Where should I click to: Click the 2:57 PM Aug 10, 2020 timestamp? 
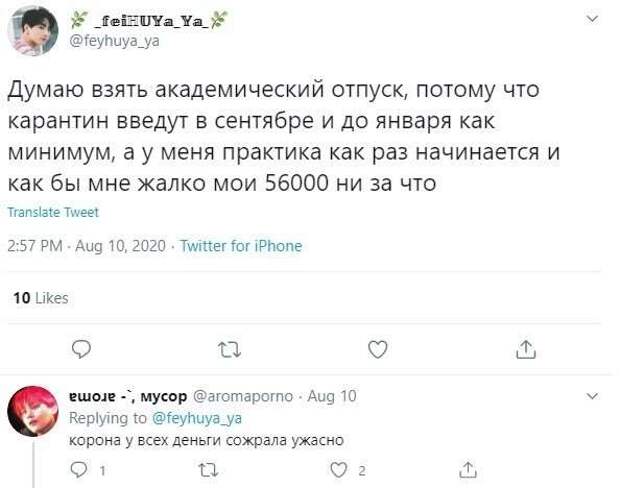pyautogui.click(x=87, y=246)
